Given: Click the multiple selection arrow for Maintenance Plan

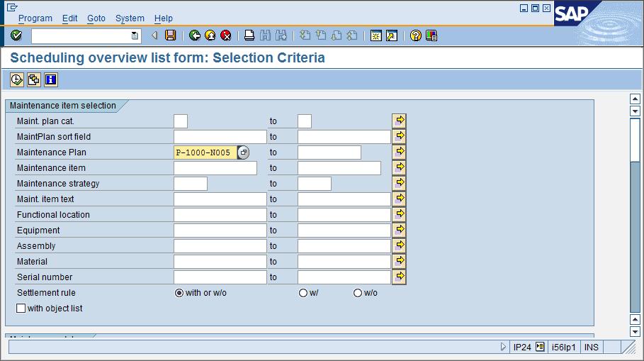Looking at the screenshot, I should tap(399, 152).
